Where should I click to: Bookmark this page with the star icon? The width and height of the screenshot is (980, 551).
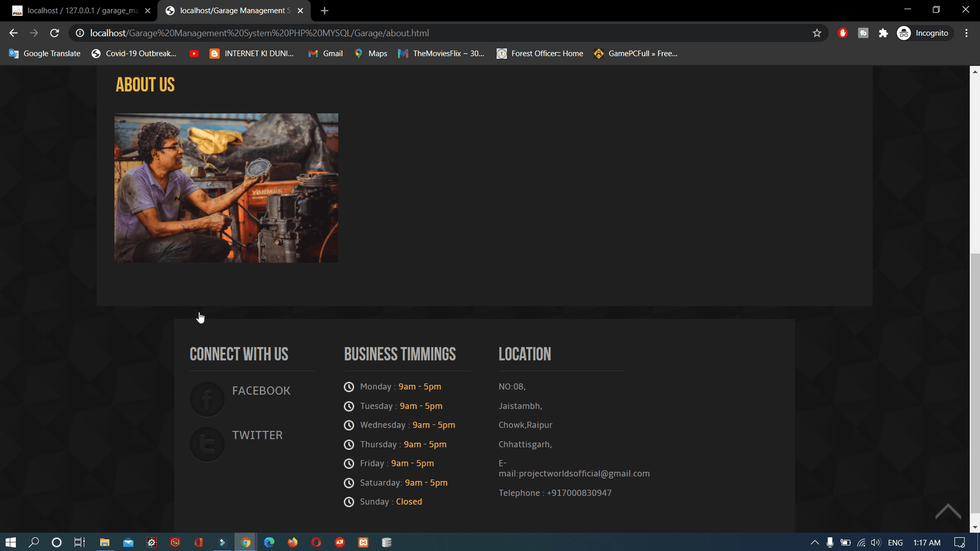[816, 33]
